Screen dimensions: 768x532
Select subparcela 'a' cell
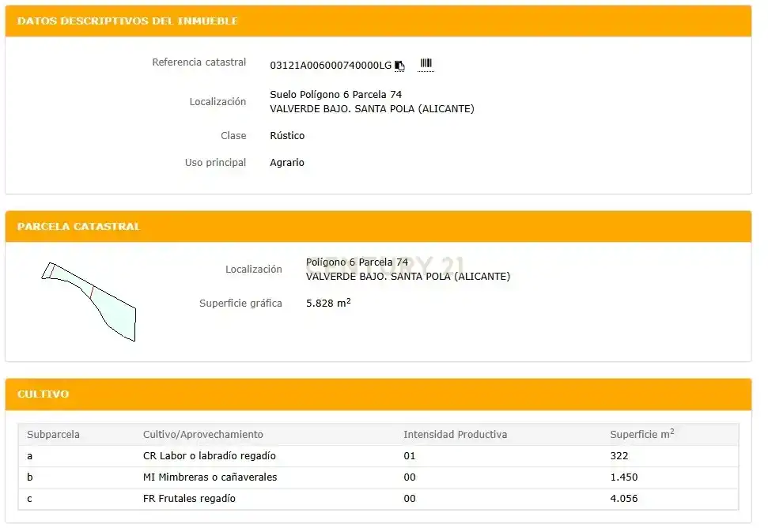point(30,456)
